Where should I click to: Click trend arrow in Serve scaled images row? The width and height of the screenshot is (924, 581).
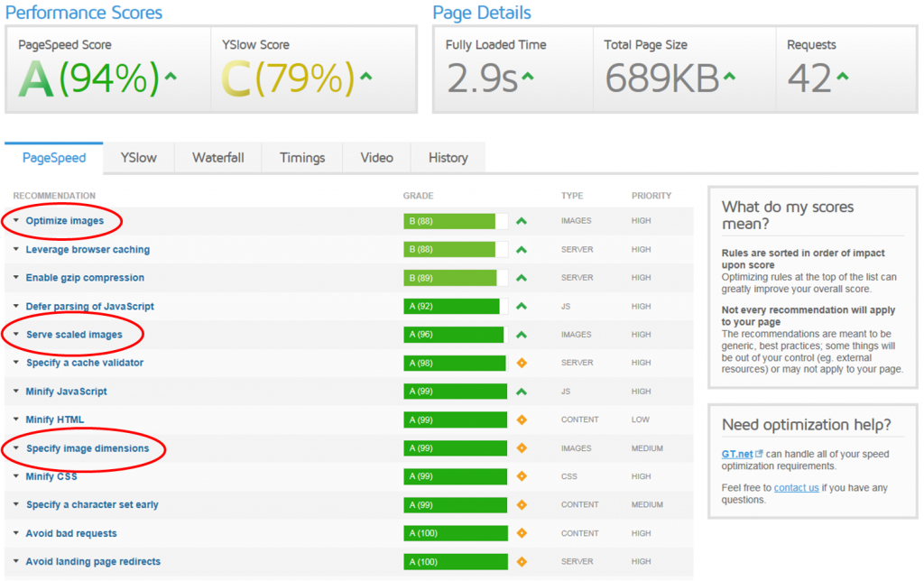click(521, 335)
